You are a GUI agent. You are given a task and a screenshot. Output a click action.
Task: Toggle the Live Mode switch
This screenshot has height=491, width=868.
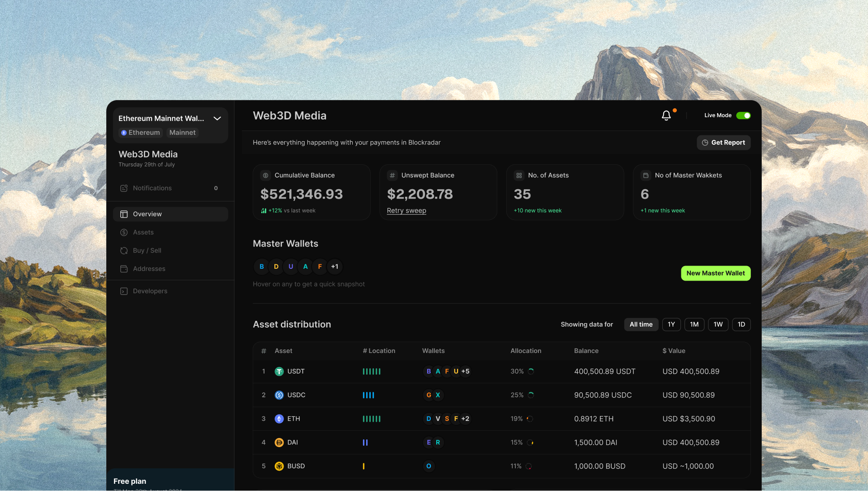tap(743, 115)
